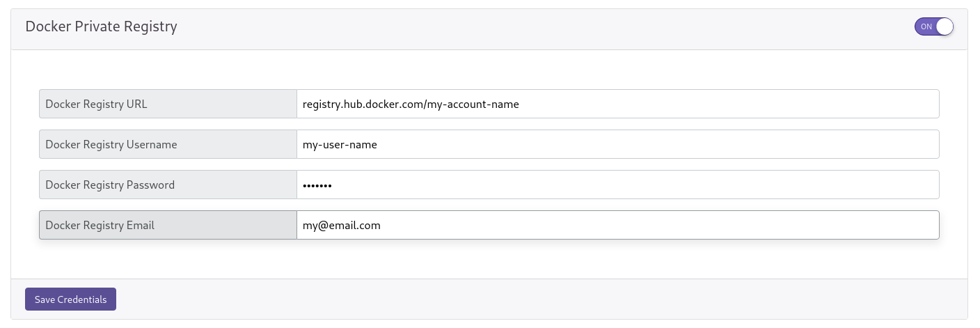Click the empty panel area above the URL field

489,69
